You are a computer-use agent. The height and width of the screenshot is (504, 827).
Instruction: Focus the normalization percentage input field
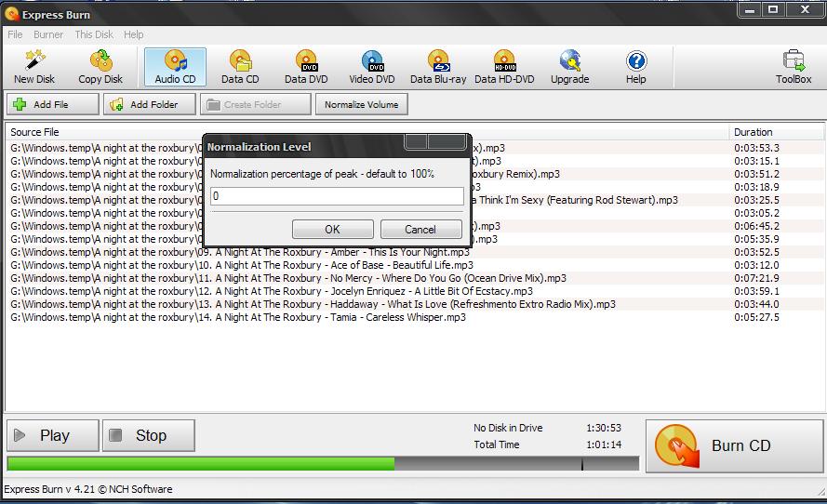click(x=337, y=196)
